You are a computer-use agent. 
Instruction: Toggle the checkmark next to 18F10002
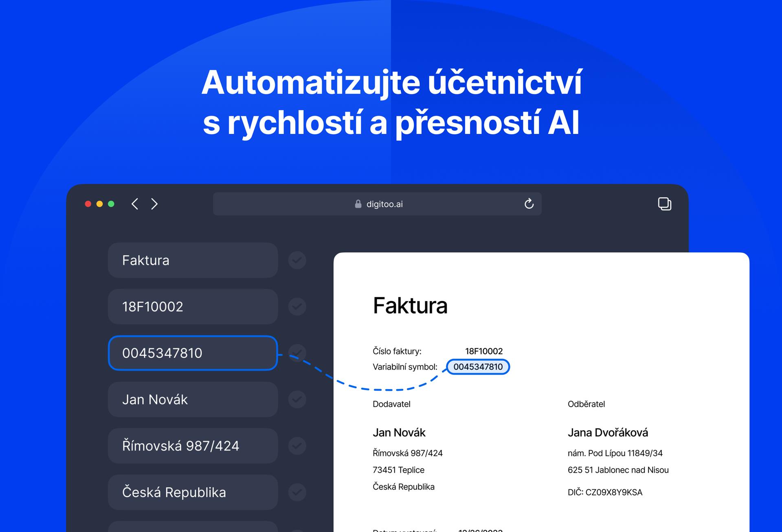pyautogui.click(x=297, y=307)
